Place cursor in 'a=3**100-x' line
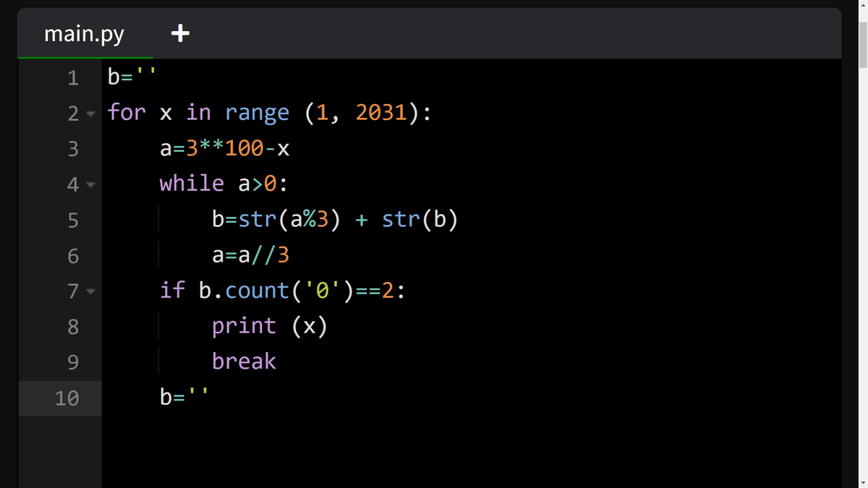The image size is (868, 488). pyautogui.click(x=225, y=148)
